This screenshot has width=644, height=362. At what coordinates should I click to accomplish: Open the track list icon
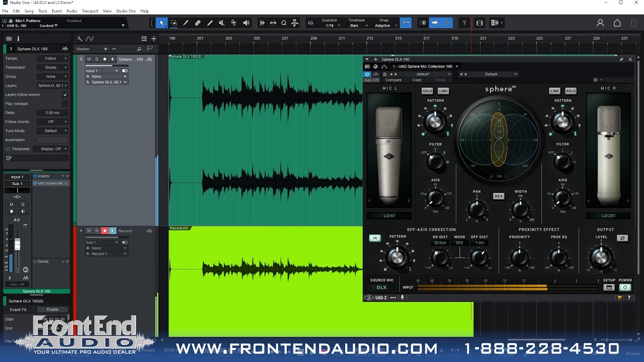point(144,39)
